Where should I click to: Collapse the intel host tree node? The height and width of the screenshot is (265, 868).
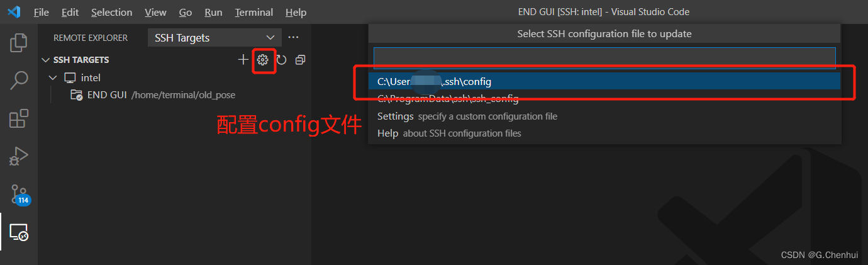click(x=53, y=78)
